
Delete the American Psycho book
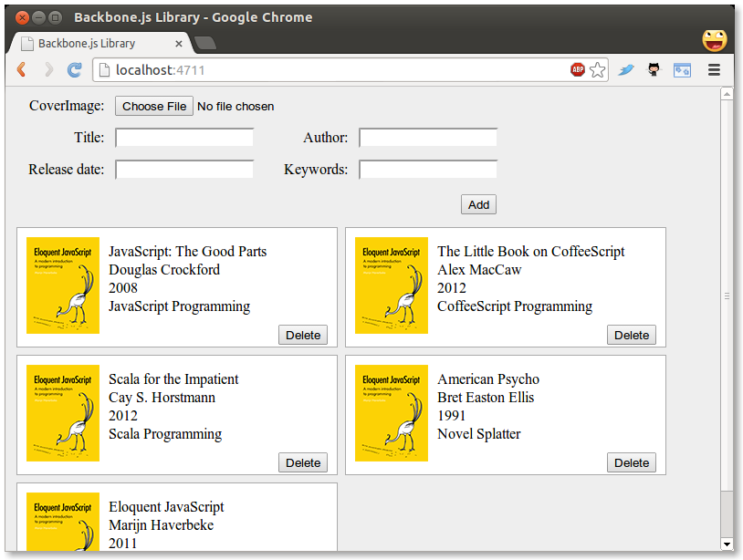click(x=632, y=462)
